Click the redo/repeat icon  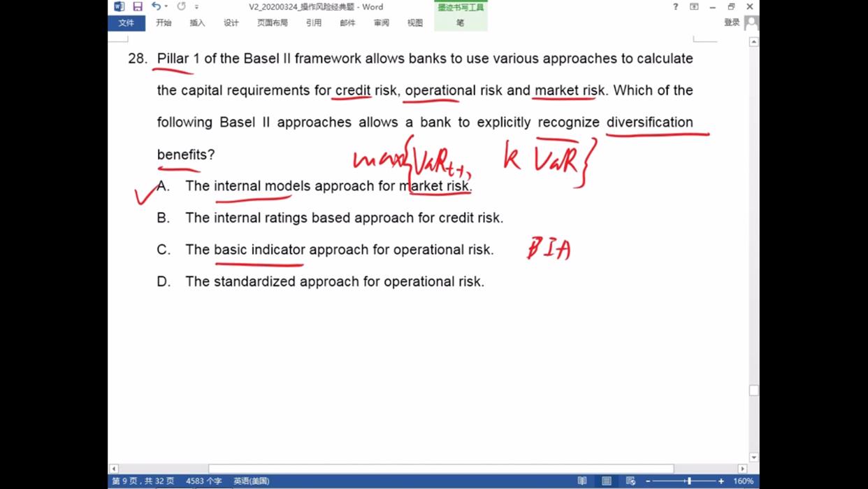coord(181,6)
